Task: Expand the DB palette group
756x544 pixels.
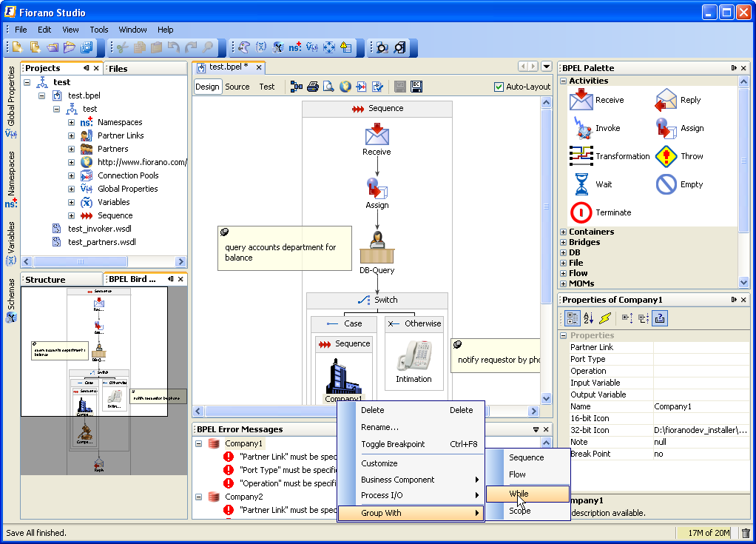Action: coord(563,252)
